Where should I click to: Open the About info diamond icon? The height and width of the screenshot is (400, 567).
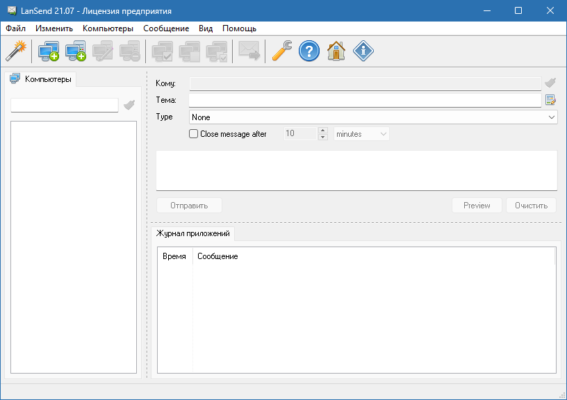point(363,51)
